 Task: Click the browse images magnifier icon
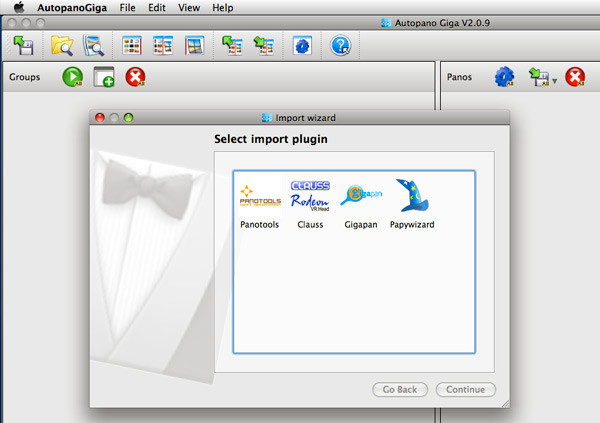(x=93, y=46)
